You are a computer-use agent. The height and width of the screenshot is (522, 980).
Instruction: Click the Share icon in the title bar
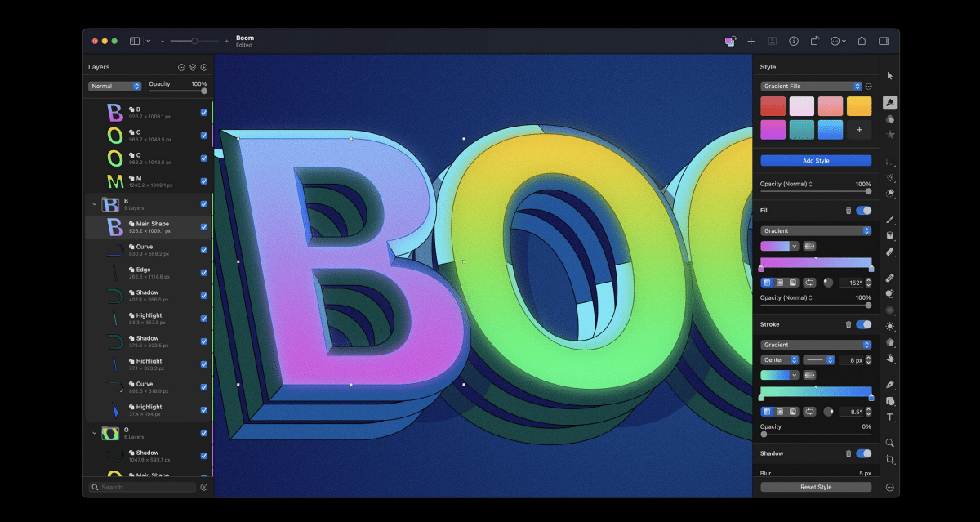tap(862, 41)
